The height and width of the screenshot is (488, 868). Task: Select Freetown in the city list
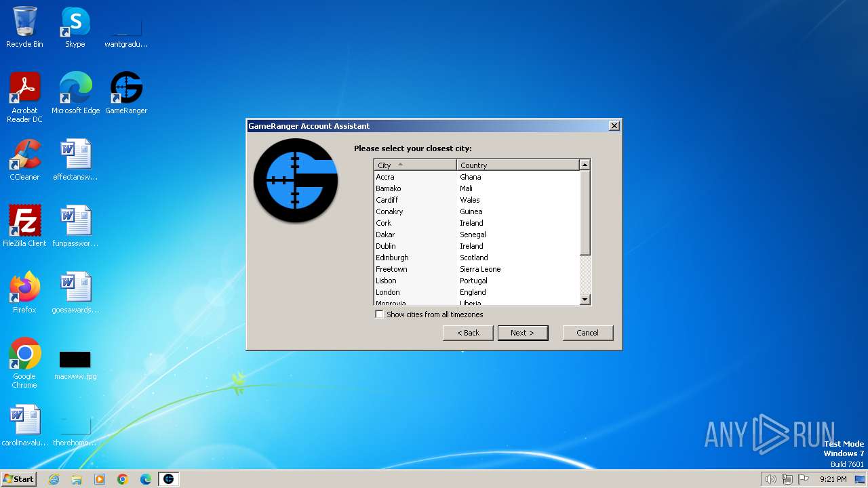[391, 269]
